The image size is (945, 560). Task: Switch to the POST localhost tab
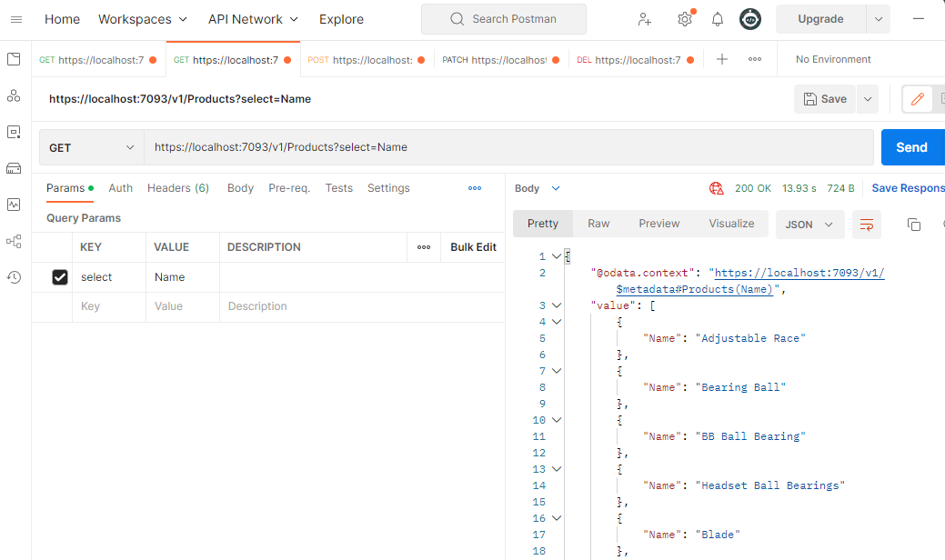367,60
